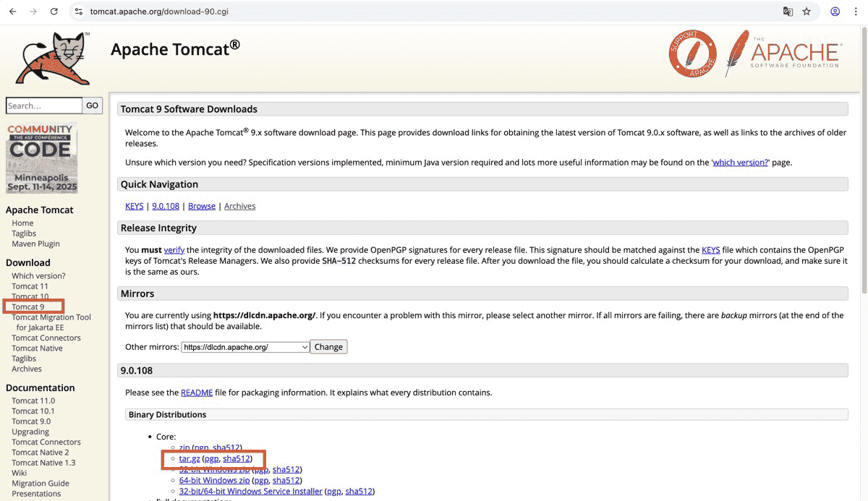Click the Change mirror button

[x=328, y=347]
